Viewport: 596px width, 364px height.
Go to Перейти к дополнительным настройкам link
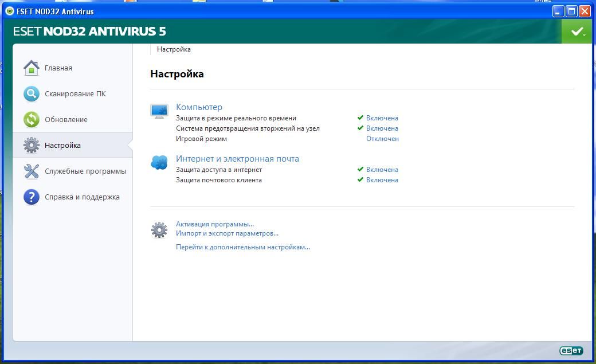click(x=242, y=247)
